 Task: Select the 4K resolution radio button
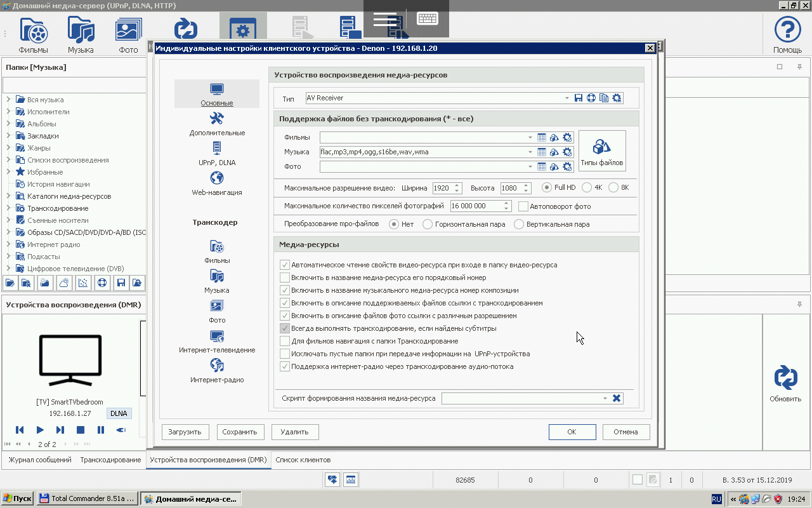587,188
